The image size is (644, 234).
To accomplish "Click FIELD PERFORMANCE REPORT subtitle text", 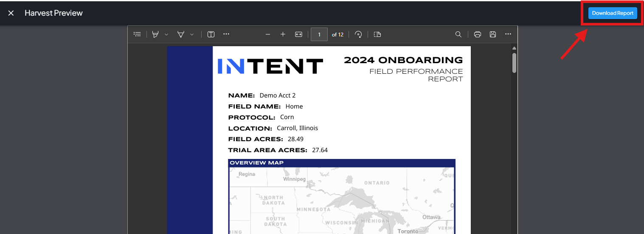I will tap(416, 75).
